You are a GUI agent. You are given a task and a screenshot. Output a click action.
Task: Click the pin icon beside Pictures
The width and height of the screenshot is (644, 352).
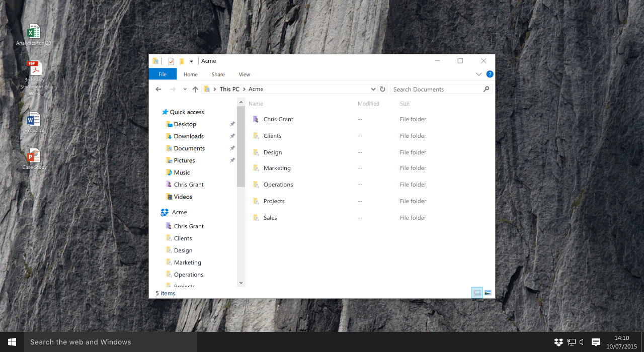[232, 160]
